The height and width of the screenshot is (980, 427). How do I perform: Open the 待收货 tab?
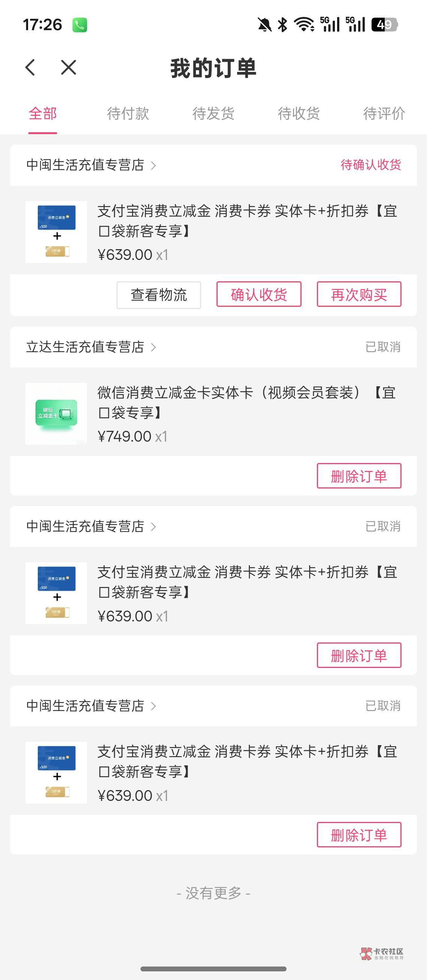299,114
